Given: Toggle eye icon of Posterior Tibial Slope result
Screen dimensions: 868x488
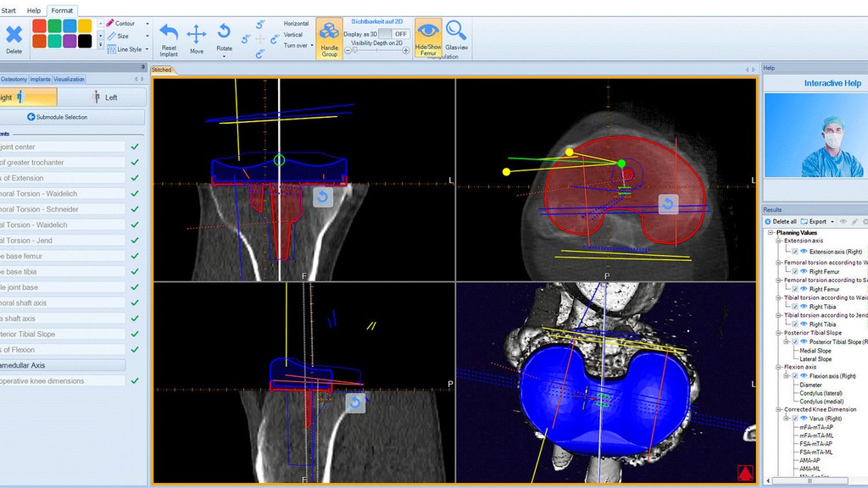Looking at the screenshot, I should (804, 342).
